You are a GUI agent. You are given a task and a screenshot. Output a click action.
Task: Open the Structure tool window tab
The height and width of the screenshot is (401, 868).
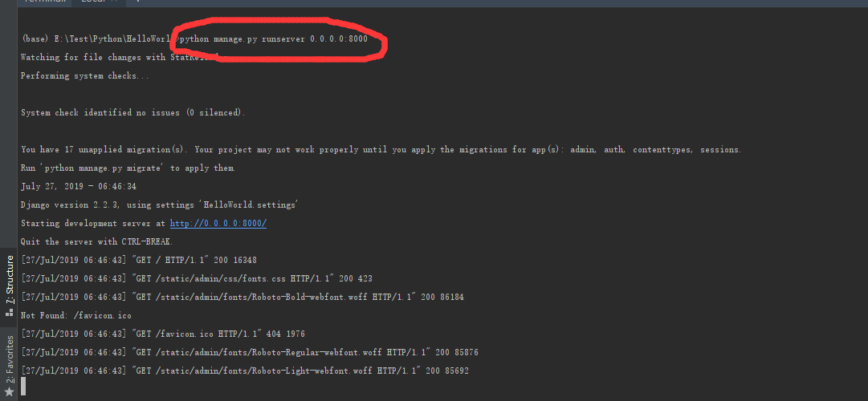(x=10, y=278)
